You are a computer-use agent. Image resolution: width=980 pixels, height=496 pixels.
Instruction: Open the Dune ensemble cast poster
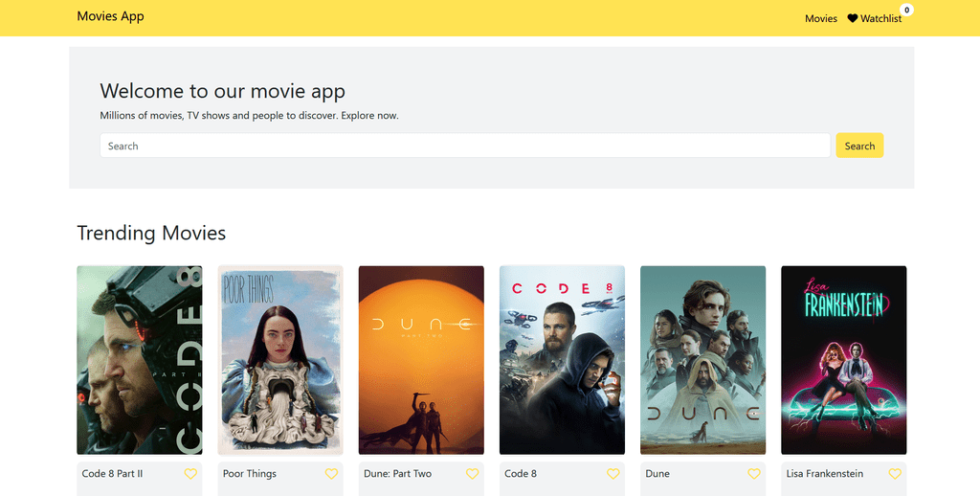[703, 360]
